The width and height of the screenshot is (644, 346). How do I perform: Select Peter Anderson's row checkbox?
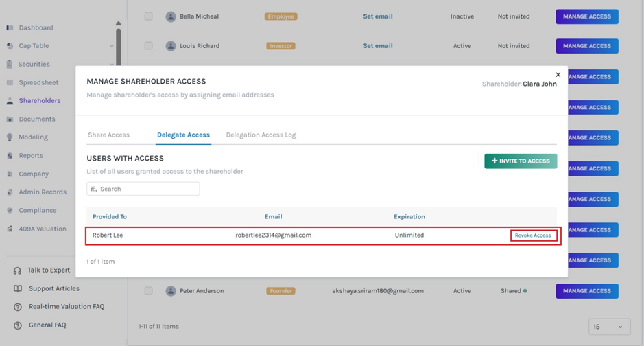(x=148, y=290)
